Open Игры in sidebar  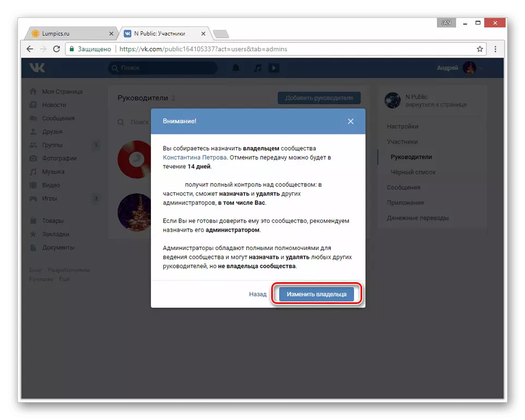click(50, 199)
